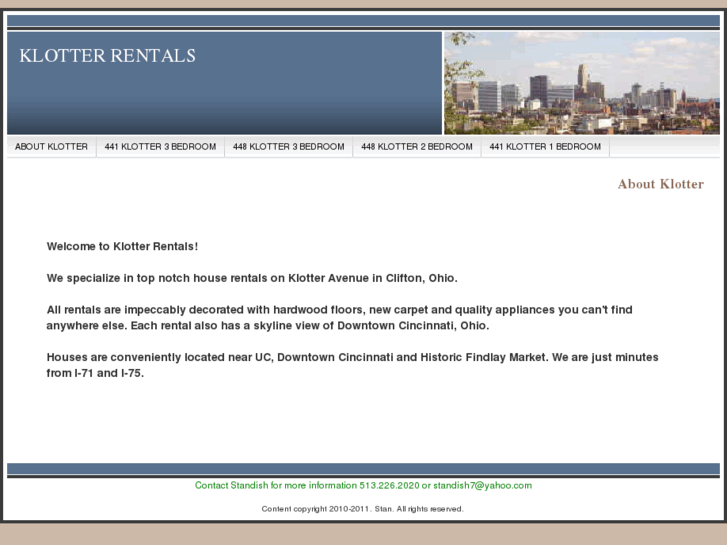Select 448 Klotter 2 Bedroom in navigation
Image resolution: width=727 pixels, height=545 pixels.
point(417,147)
